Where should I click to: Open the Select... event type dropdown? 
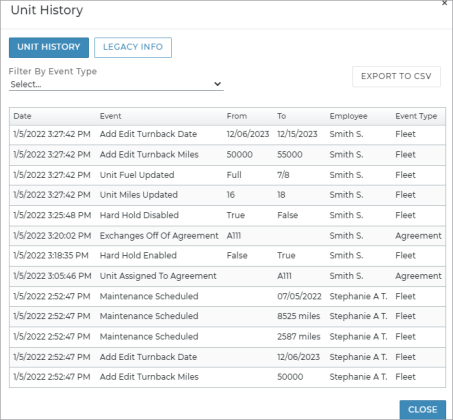[x=116, y=84]
